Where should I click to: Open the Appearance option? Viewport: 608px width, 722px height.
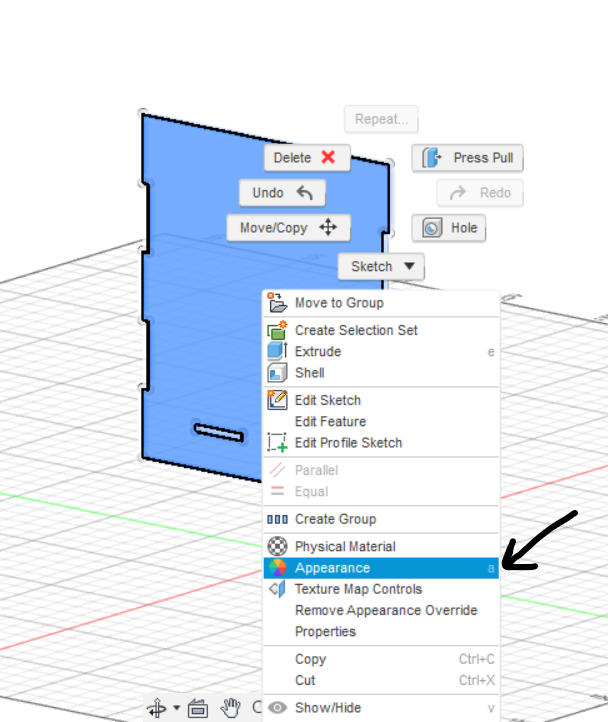381,568
